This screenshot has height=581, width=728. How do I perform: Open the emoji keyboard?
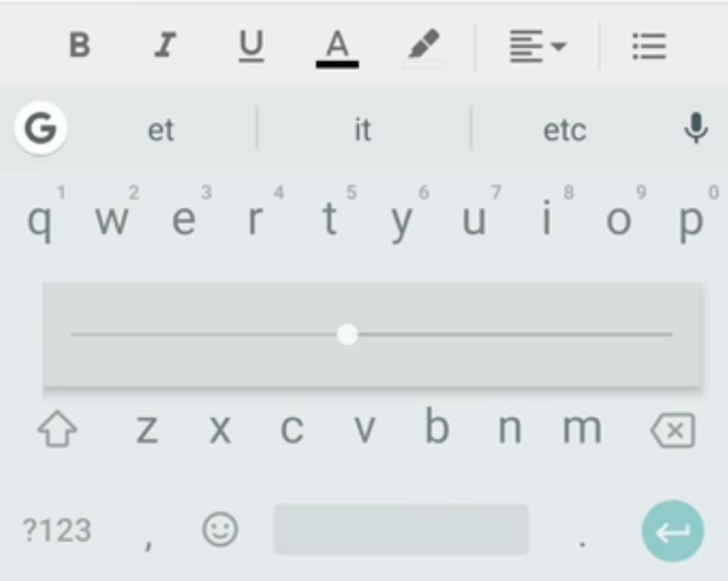pyautogui.click(x=220, y=529)
